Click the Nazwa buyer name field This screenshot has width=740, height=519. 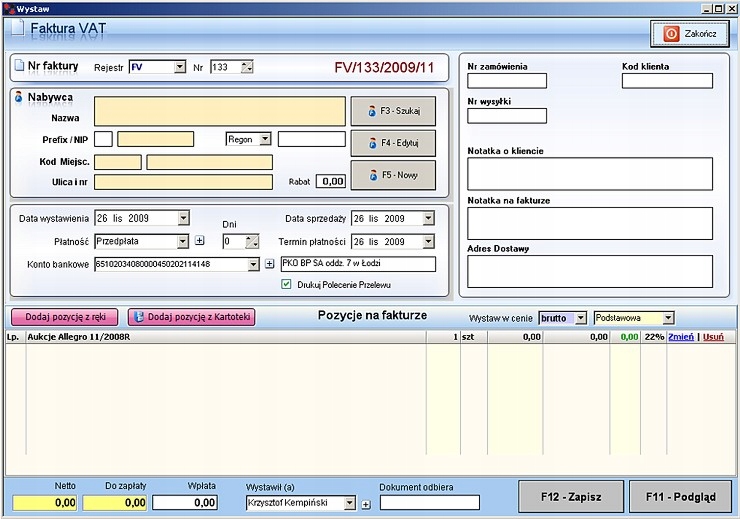click(x=219, y=111)
